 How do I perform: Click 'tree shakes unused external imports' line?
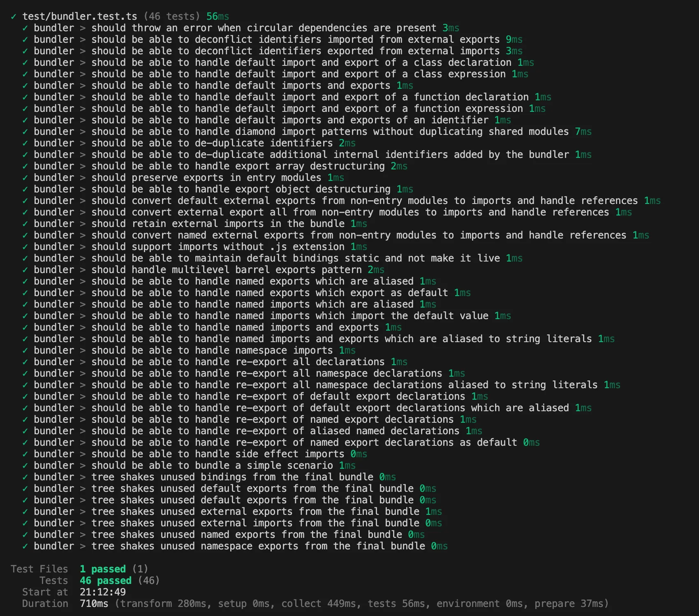coord(232,523)
